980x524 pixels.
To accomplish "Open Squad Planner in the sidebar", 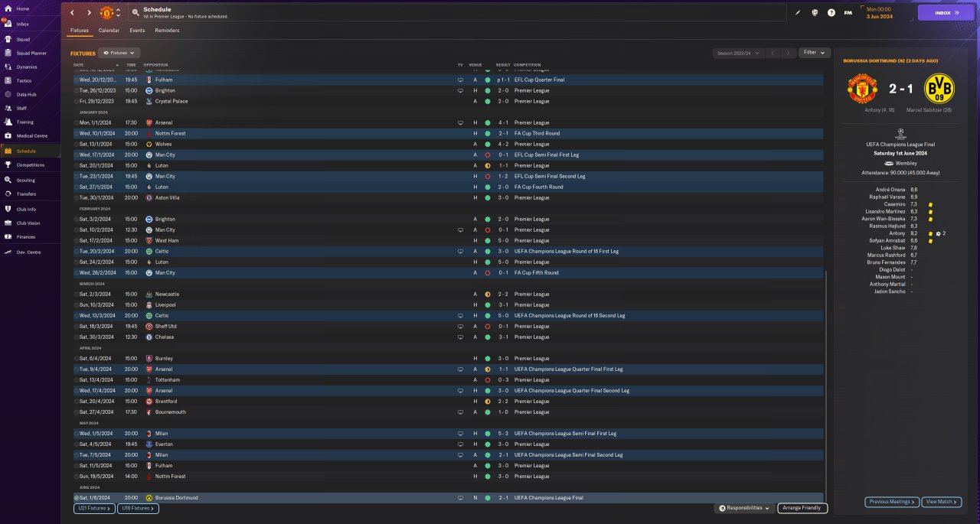I will (31, 53).
